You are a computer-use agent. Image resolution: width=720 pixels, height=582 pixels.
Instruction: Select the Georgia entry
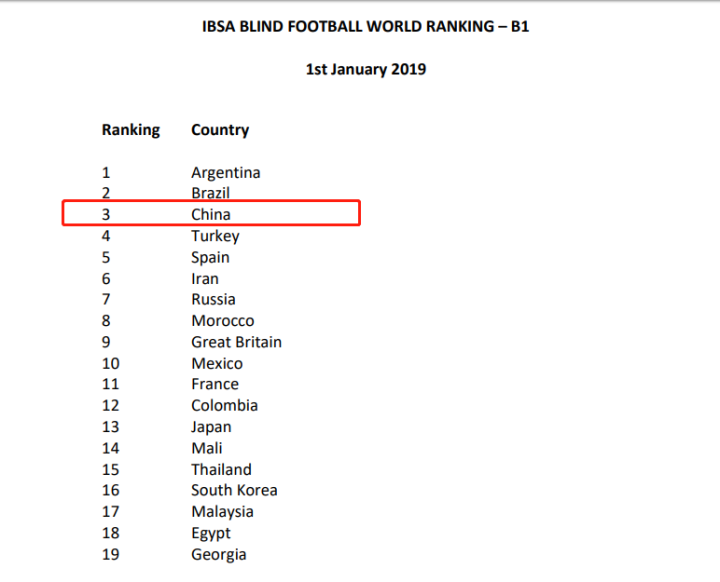[218, 554]
